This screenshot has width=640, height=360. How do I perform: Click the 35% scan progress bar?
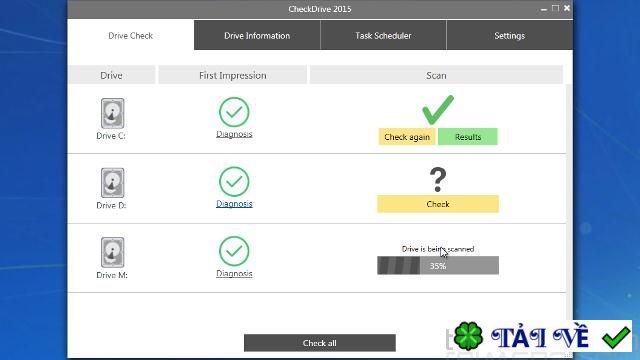click(438, 266)
